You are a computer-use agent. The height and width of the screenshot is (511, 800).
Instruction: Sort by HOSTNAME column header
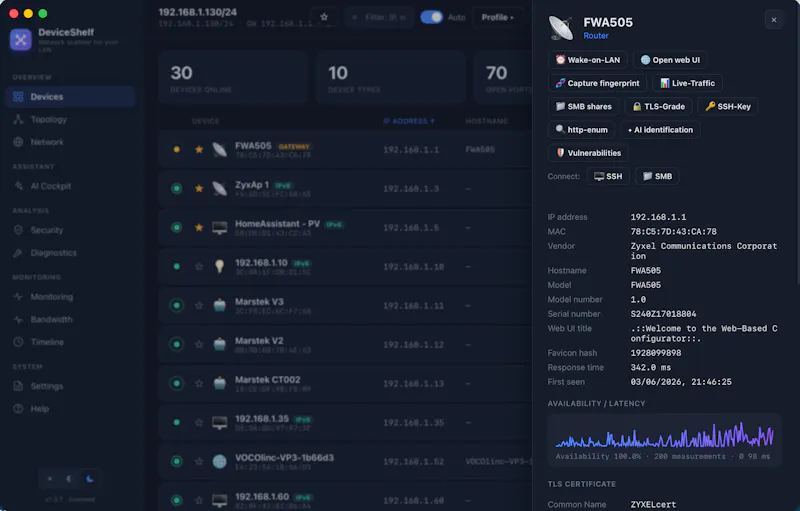click(x=486, y=121)
